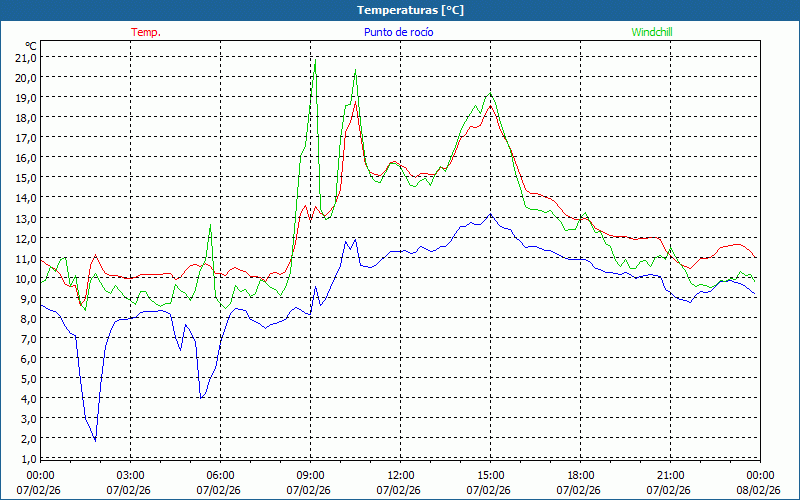Image resolution: width=800 pixels, height=500 pixels.
Task: Click the 21,0 y-axis value
Action: (x=25, y=57)
